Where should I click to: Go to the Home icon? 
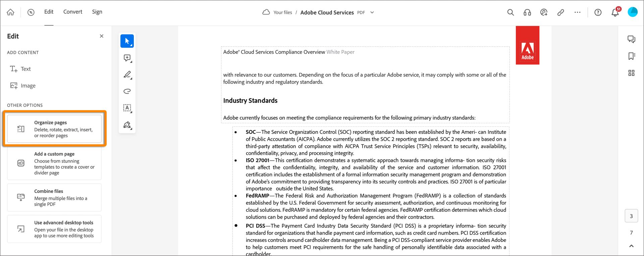tap(11, 12)
